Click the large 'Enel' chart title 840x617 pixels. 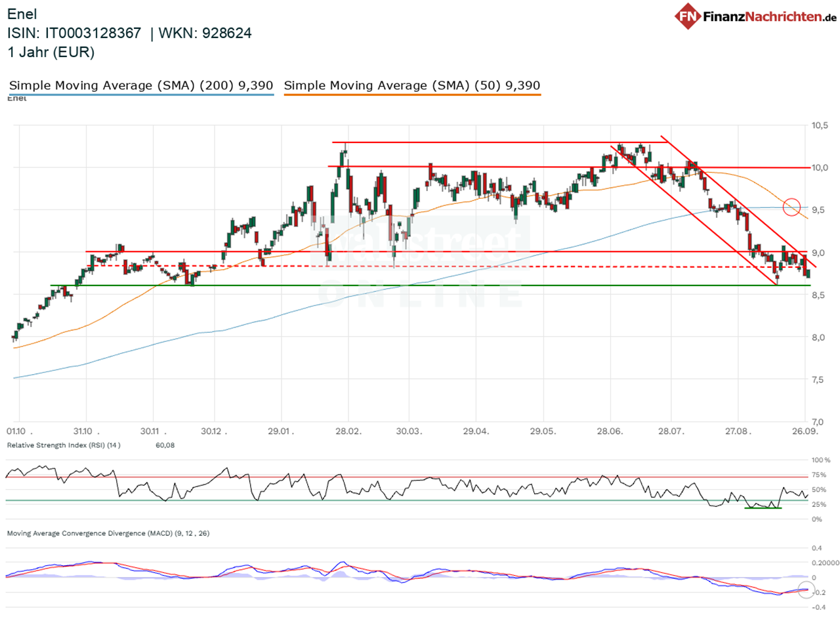[22, 13]
